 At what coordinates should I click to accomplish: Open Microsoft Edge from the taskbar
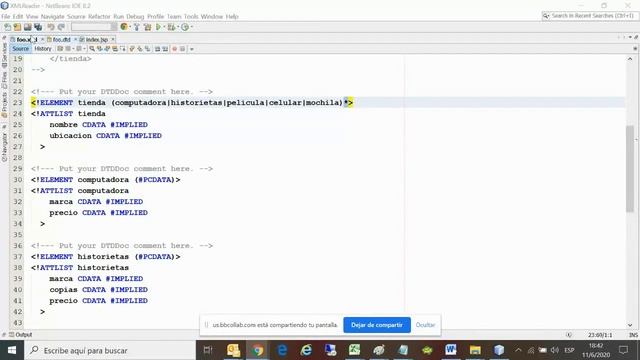(282, 350)
